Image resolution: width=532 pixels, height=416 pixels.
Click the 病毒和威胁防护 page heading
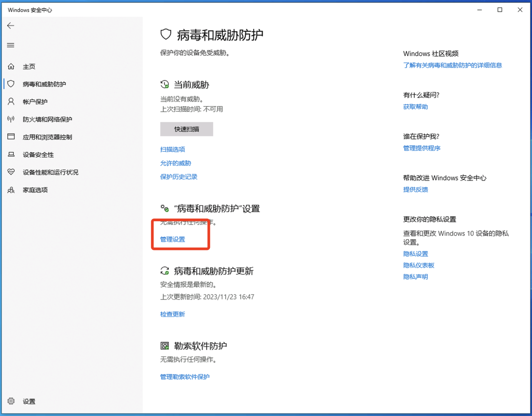pyautogui.click(x=220, y=35)
